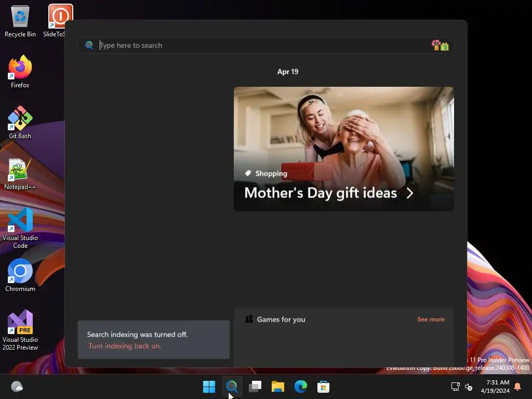Click the search highlights gift icon
Image resolution: width=532 pixels, height=399 pixels.
(x=440, y=45)
